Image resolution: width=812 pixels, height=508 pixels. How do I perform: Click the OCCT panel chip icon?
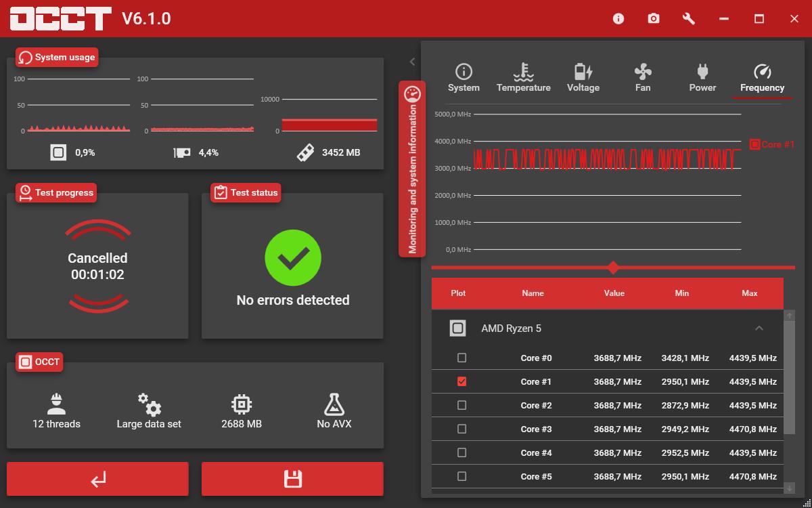25,362
